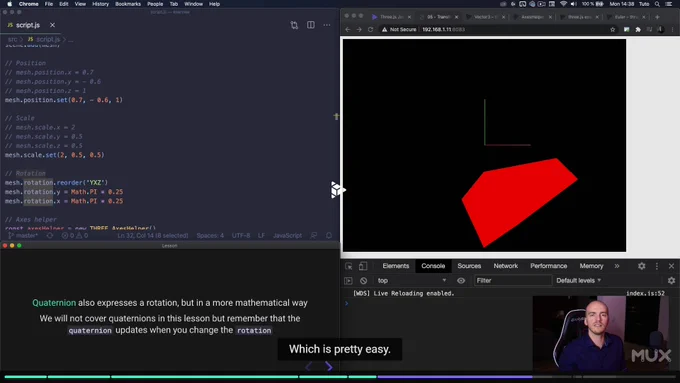The width and height of the screenshot is (680, 383).
Task: Open the Spotlight search icon
Action: (x=657, y=4)
